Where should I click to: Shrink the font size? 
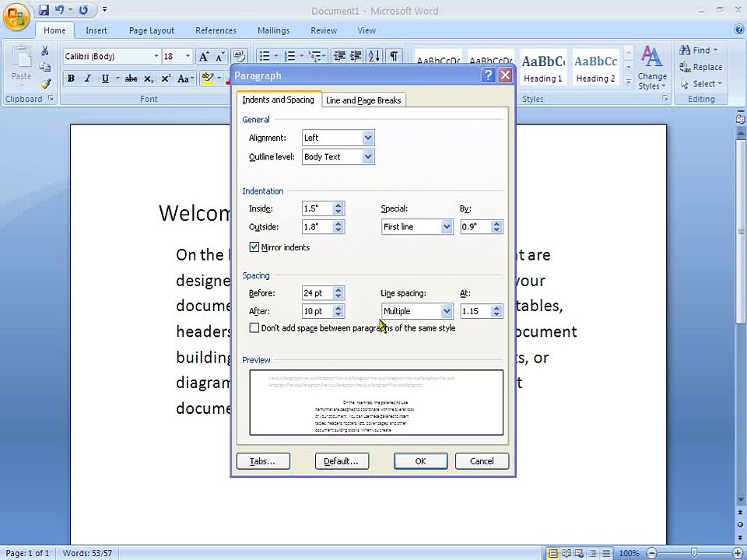pos(219,57)
